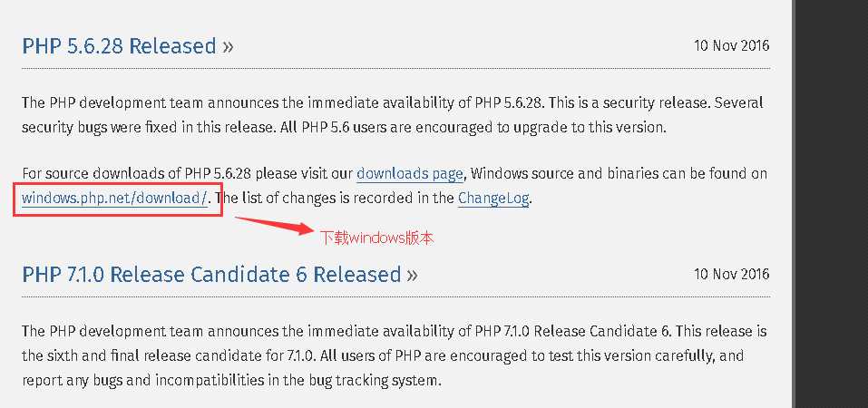This screenshot has width=868, height=408.
Task: Click the 10 Nov 2016 date beside PHP 7.1.0
Action: click(731, 274)
